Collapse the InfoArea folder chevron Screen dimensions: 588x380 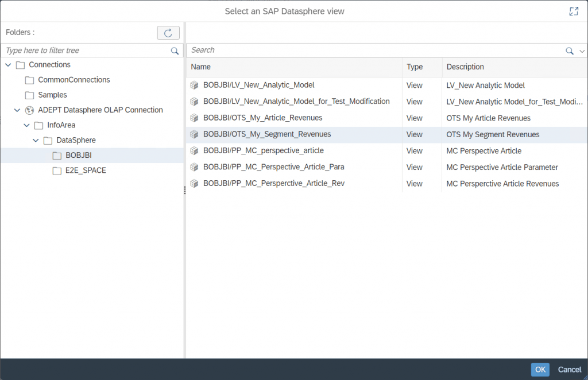tap(26, 125)
